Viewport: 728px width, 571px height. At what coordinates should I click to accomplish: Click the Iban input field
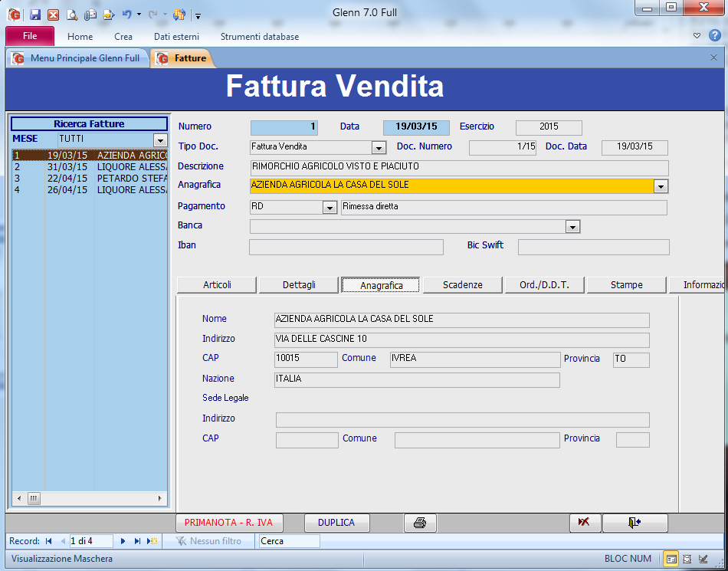(346, 247)
